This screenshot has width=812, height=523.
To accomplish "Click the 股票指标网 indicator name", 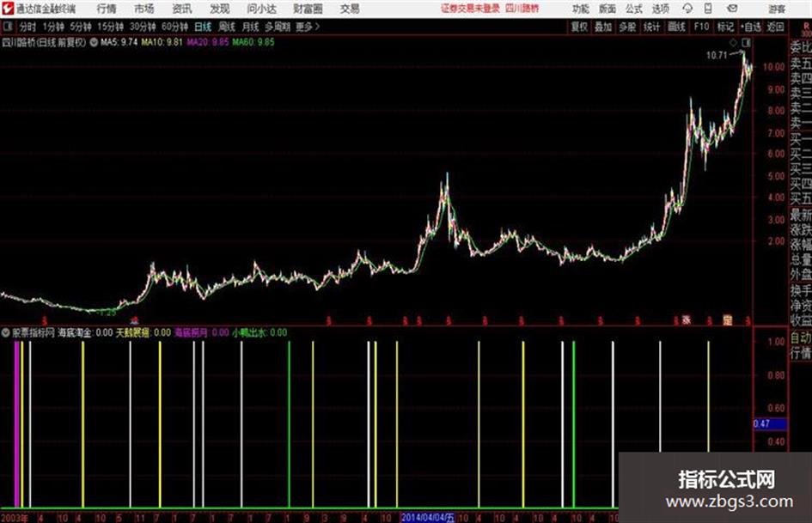I will click(34, 332).
